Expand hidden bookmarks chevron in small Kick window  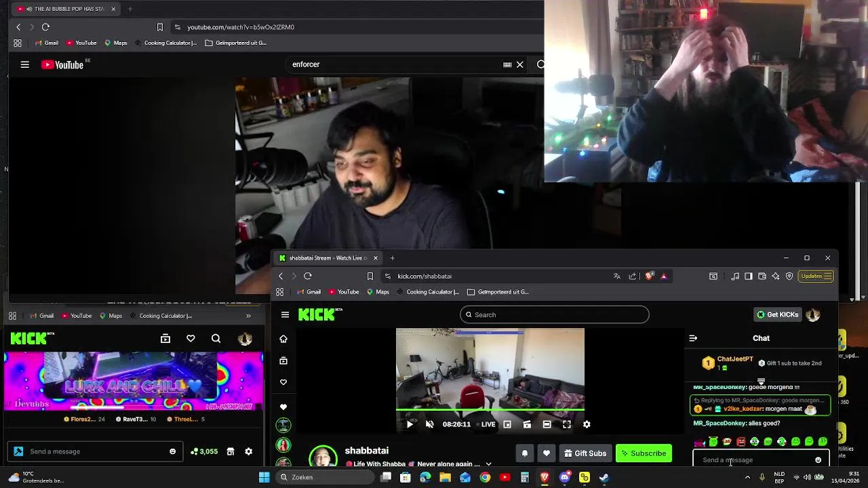pyautogui.click(x=248, y=316)
